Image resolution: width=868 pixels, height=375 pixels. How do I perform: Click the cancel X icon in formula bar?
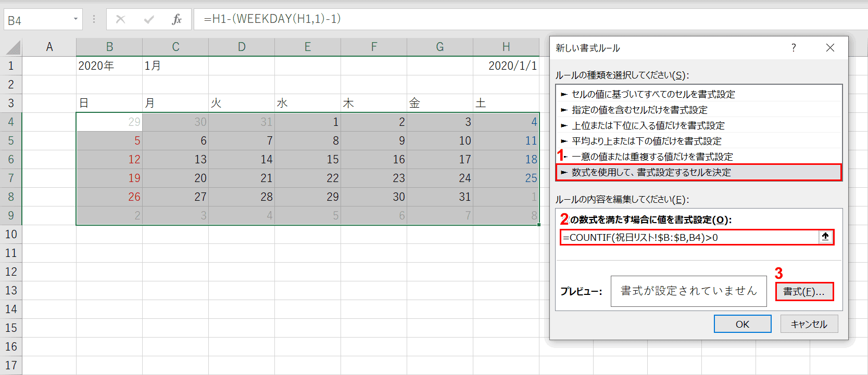[x=120, y=20]
